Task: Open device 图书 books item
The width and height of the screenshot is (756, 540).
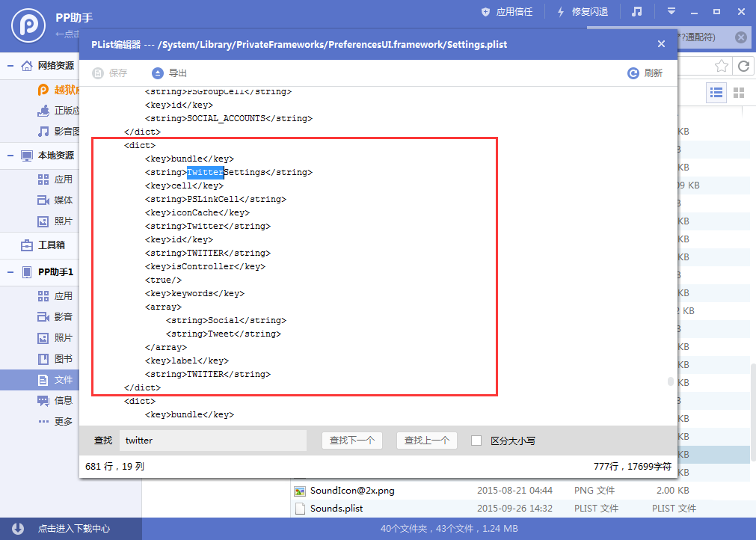Action: pyautogui.click(x=55, y=359)
